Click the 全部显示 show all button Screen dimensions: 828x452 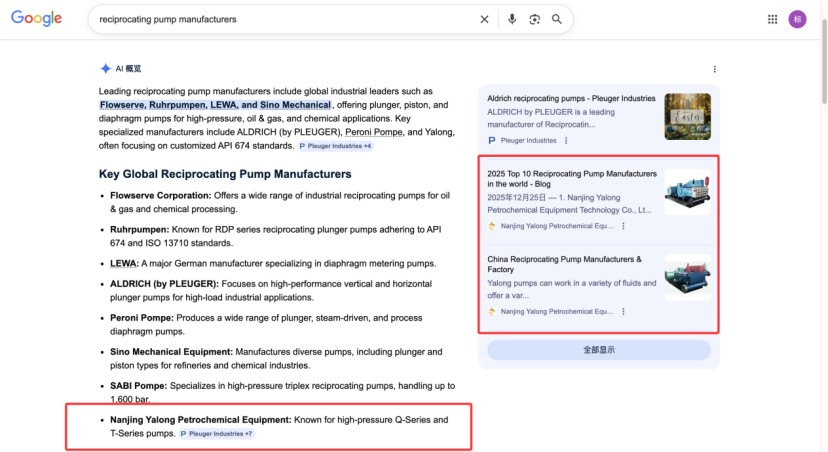coord(598,350)
